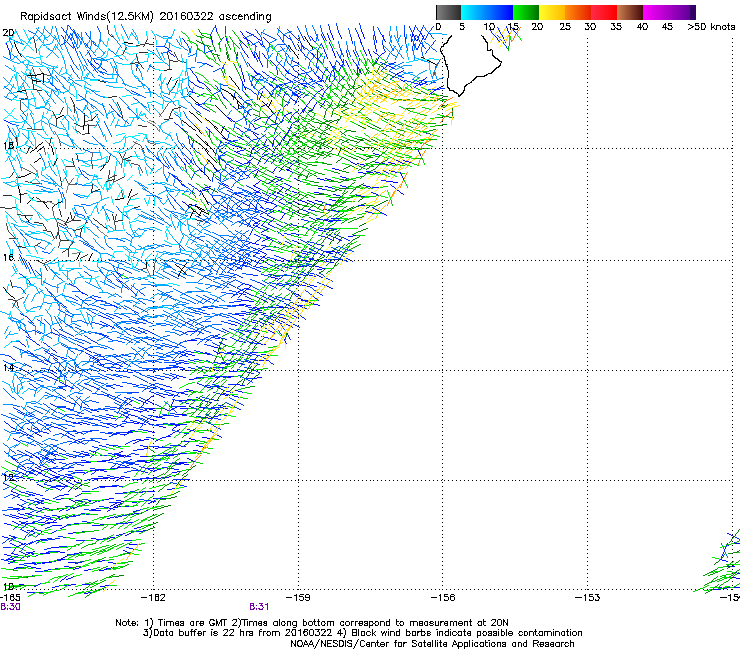Click the purple time stamp 8:30
This screenshot has height=650, width=740.
[10, 607]
